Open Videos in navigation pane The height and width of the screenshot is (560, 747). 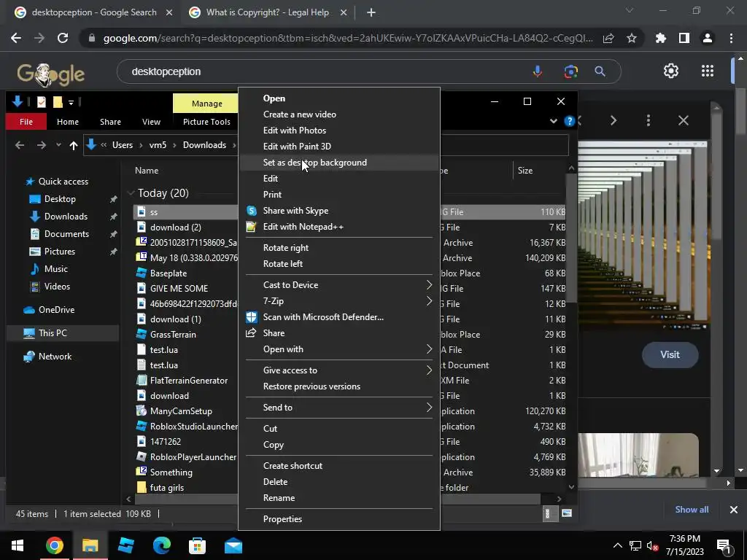pos(56,287)
